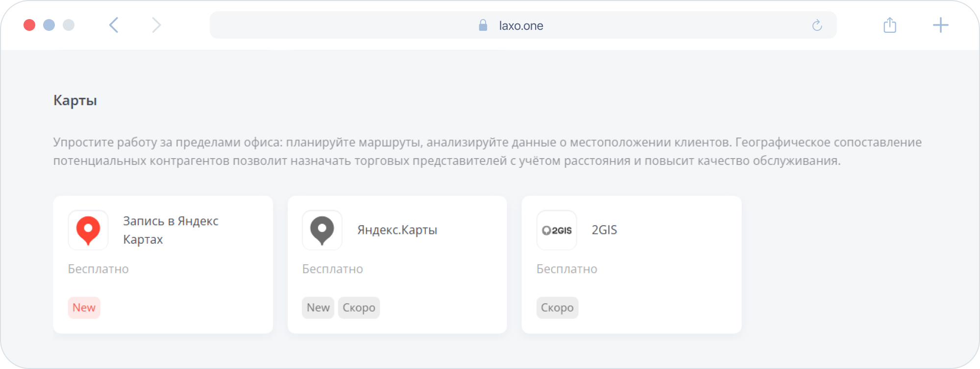Click the red New badge
This screenshot has height=369, width=980.
84,308
